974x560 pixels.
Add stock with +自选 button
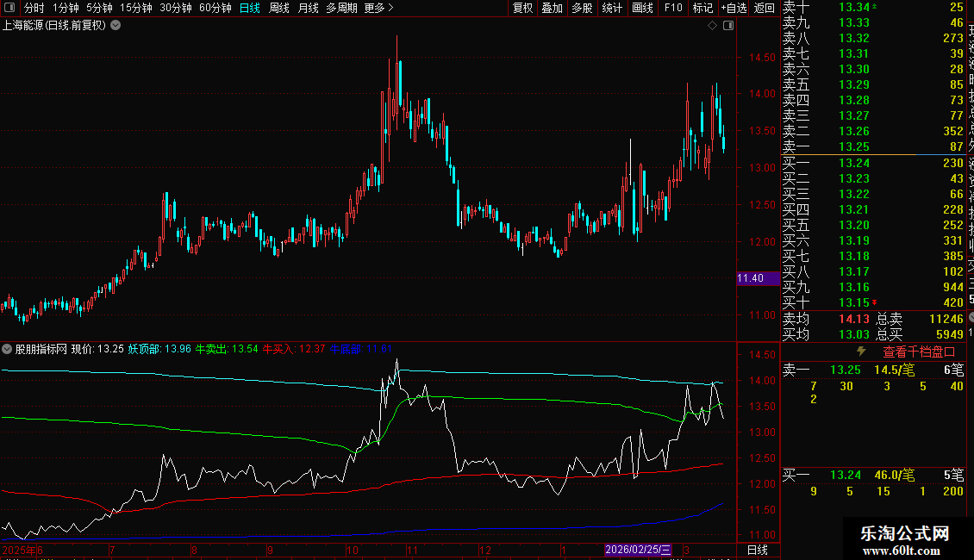pyautogui.click(x=734, y=8)
